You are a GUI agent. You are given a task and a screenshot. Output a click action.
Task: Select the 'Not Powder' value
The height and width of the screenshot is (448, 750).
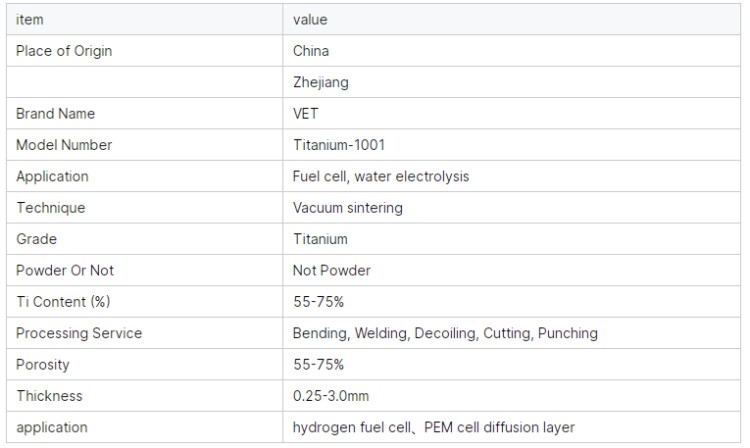[331, 271]
